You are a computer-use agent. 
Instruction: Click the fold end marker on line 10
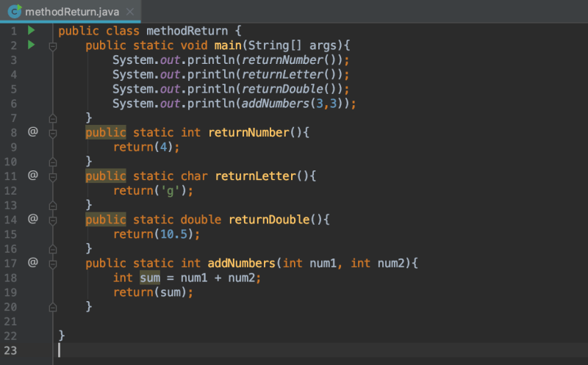click(53, 162)
